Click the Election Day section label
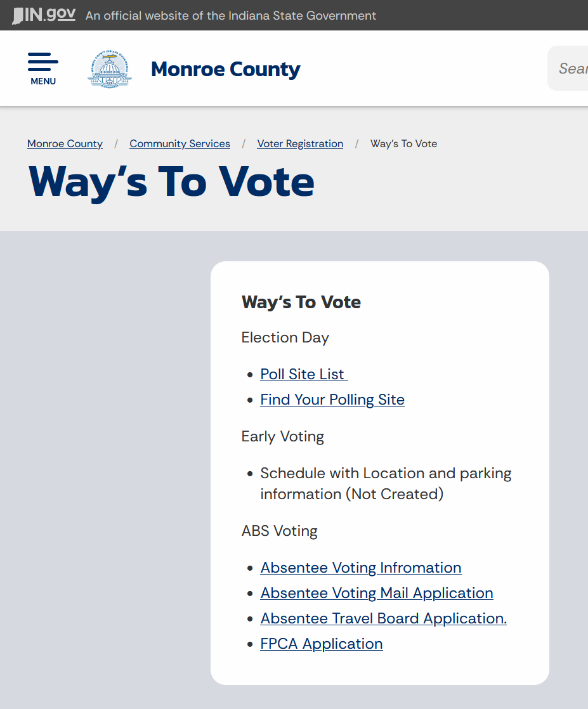Viewport: 588px width, 709px height. tap(285, 337)
